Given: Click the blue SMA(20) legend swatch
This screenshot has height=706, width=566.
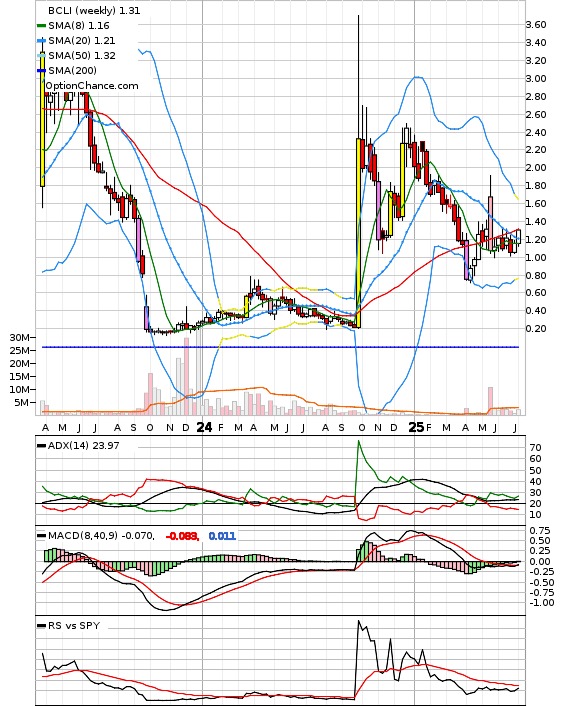Looking at the screenshot, I should 41,41.
